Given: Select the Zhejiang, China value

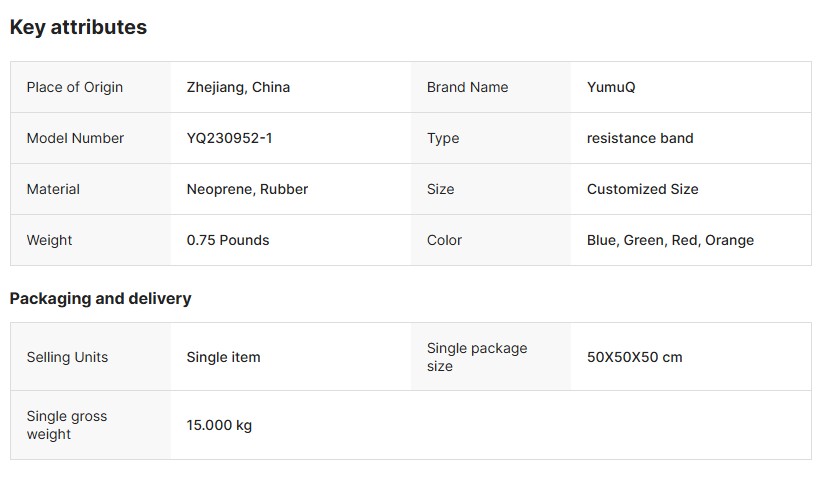Looking at the screenshot, I should pyautogui.click(x=238, y=87).
